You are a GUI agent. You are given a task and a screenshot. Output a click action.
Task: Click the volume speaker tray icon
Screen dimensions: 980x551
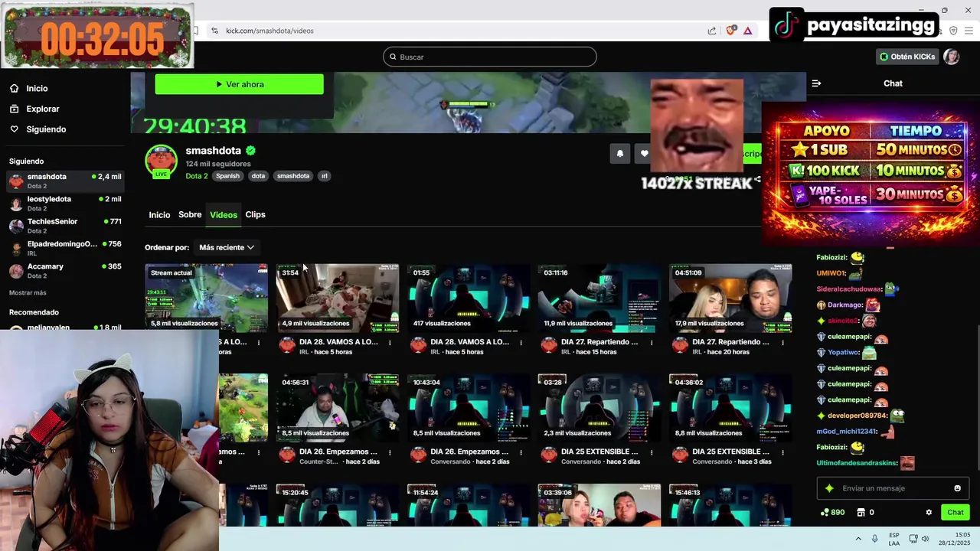[x=925, y=539]
